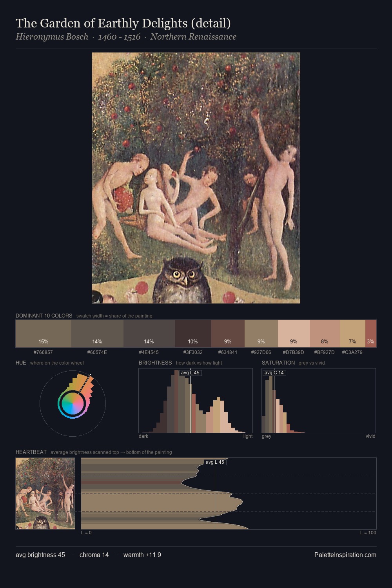This screenshot has width=392, height=588.
Task: Click the hex code #D7B39D
Action: tap(294, 352)
